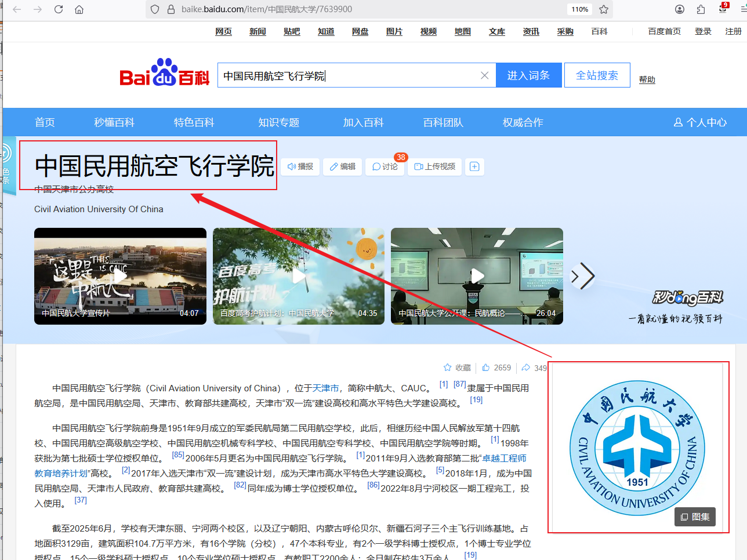
Task: Open 资讯 in top navigation
Action: pyautogui.click(x=531, y=31)
